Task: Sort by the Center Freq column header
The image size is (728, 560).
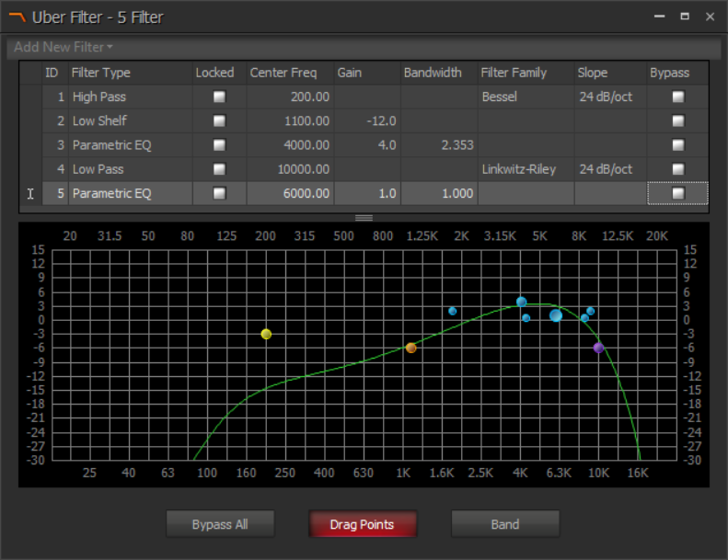Action: click(285, 73)
